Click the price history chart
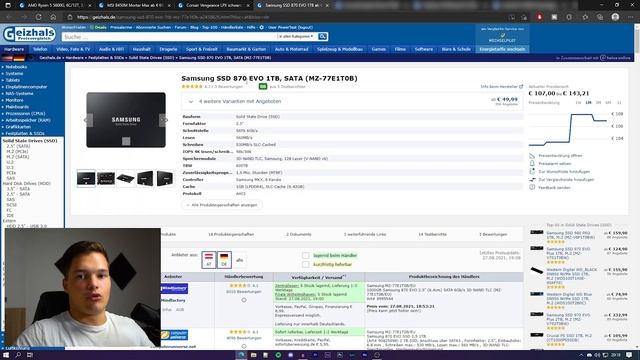 click(569, 129)
